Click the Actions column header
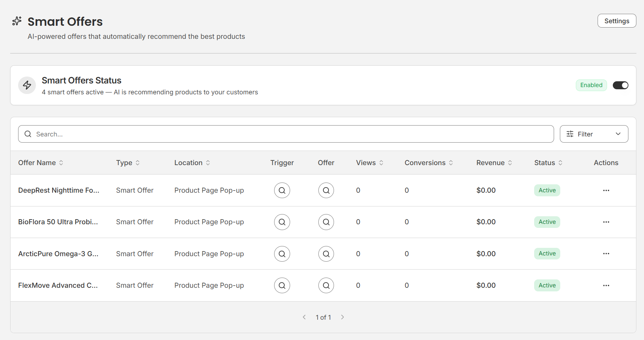This screenshot has width=644, height=340. [x=606, y=163]
